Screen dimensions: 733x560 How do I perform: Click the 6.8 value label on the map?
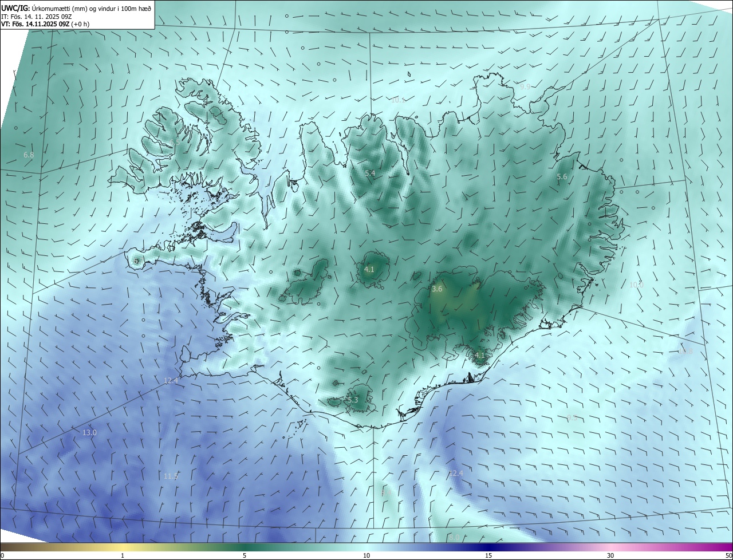click(29, 155)
